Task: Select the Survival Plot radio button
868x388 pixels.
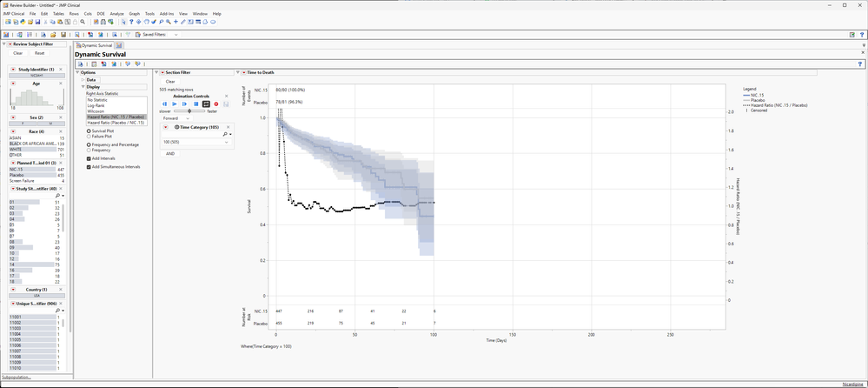Action: (89, 130)
